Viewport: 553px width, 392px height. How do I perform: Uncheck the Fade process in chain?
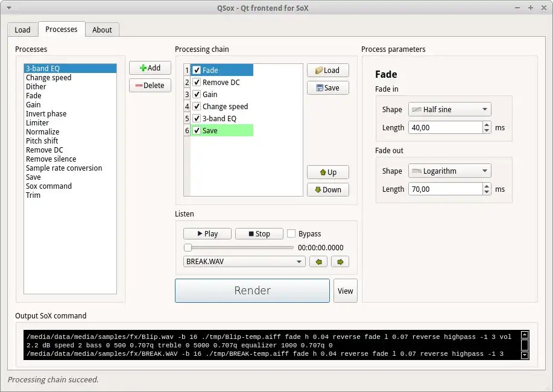pos(197,70)
